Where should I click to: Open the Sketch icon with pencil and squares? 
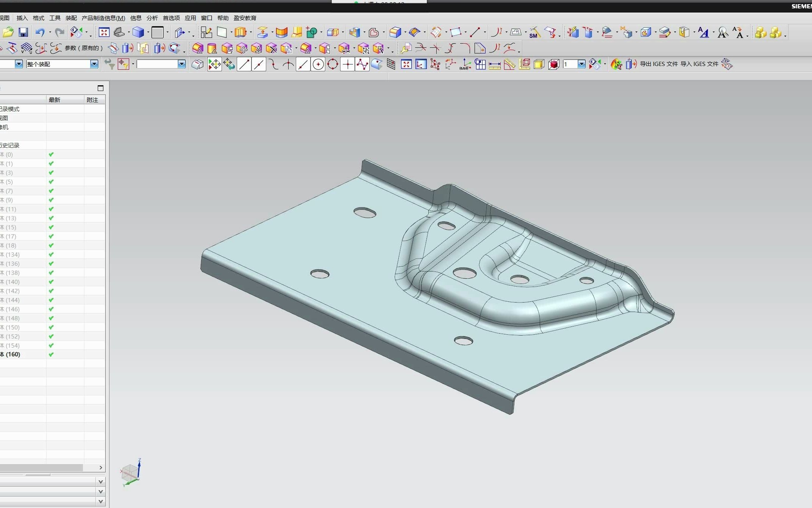[x=206, y=33]
